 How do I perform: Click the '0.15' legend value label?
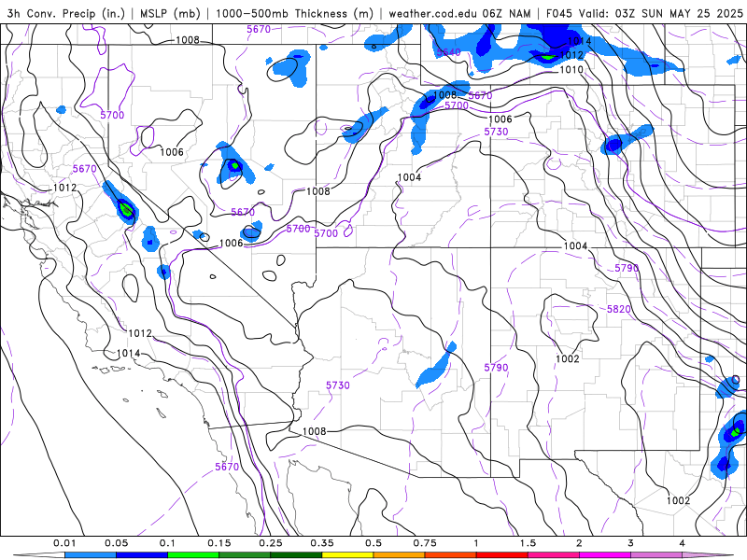(x=219, y=543)
